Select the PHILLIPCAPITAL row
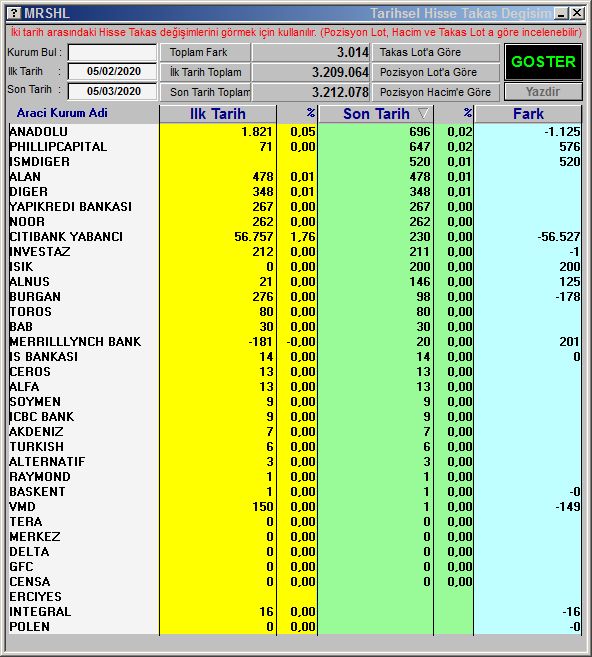The height and width of the screenshot is (657, 592). [x=295, y=147]
